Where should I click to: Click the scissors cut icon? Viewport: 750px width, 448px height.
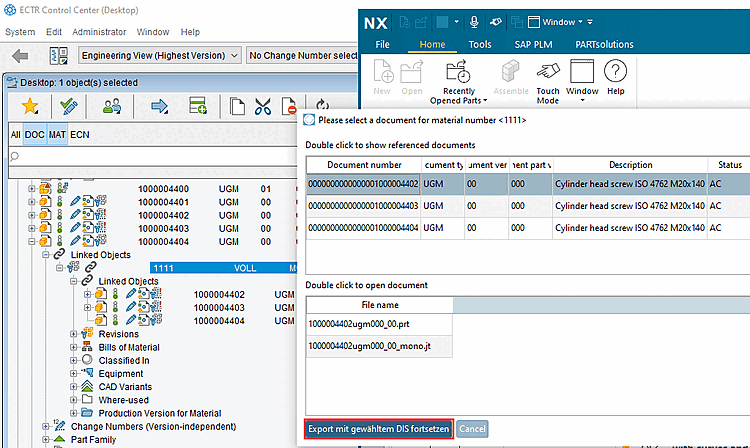[x=263, y=105]
